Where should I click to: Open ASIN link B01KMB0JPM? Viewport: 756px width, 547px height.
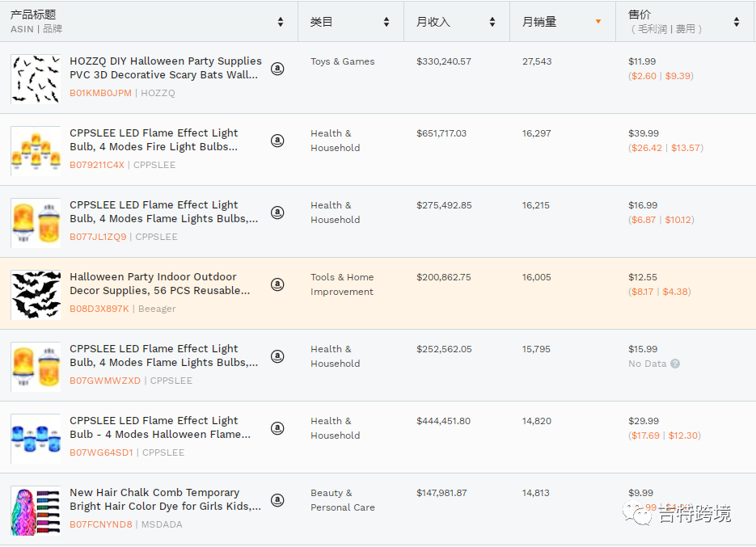[x=100, y=93]
